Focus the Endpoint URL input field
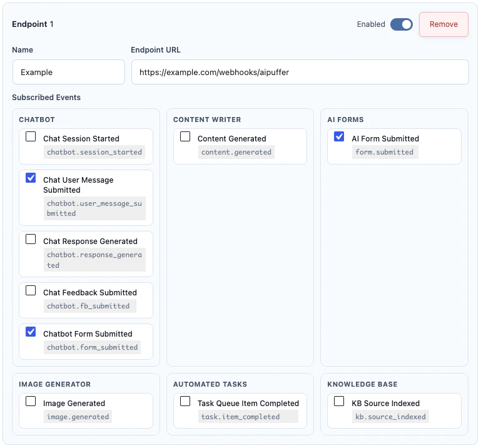The width and height of the screenshot is (481, 448). [300, 72]
